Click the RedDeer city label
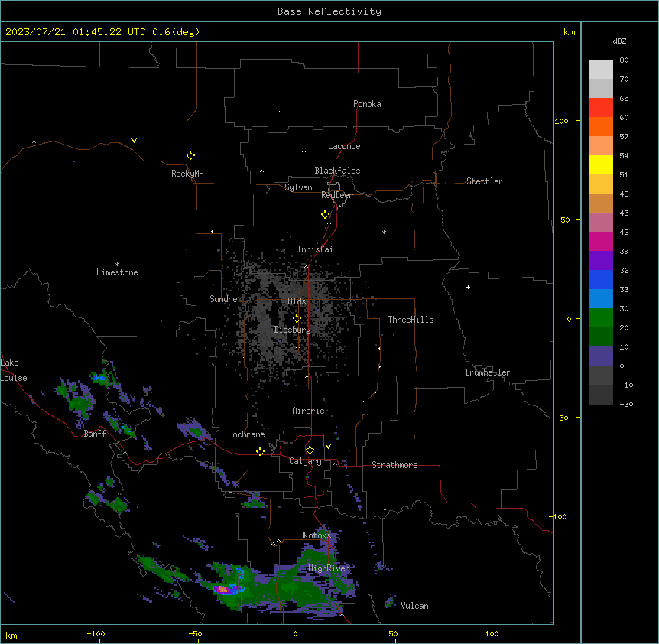 [x=336, y=195]
